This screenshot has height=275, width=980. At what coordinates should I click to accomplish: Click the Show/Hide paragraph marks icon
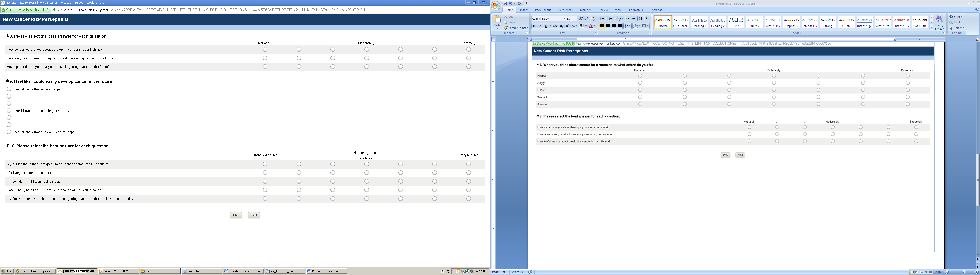tap(647, 19)
